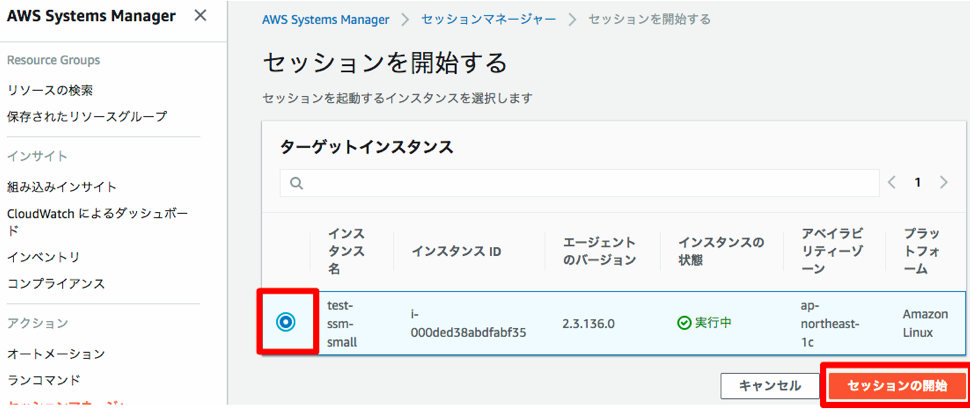The width and height of the screenshot is (970, 418).
Task: Focus the target instance search field
Action: point(580,183)
